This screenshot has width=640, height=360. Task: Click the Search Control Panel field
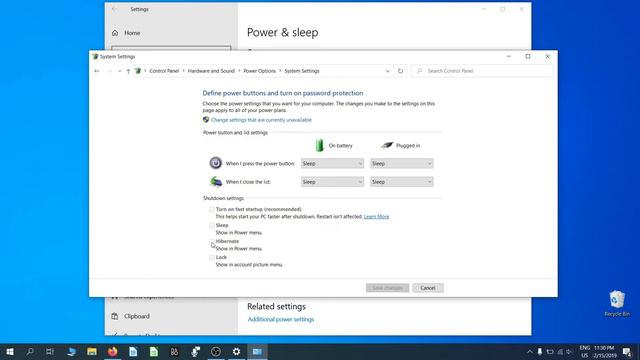(482, 71)
